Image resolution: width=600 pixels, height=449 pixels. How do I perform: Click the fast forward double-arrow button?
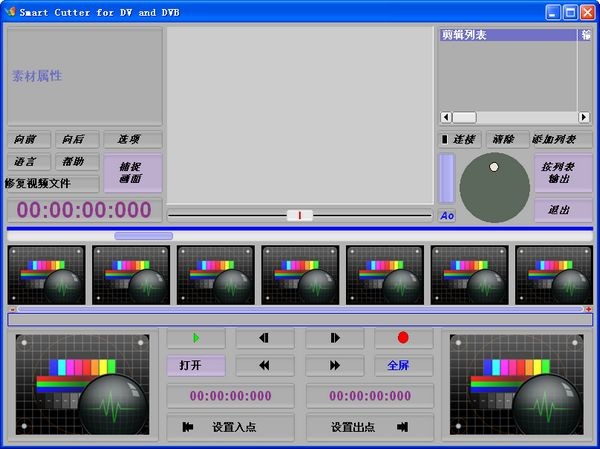click(334, 366)
